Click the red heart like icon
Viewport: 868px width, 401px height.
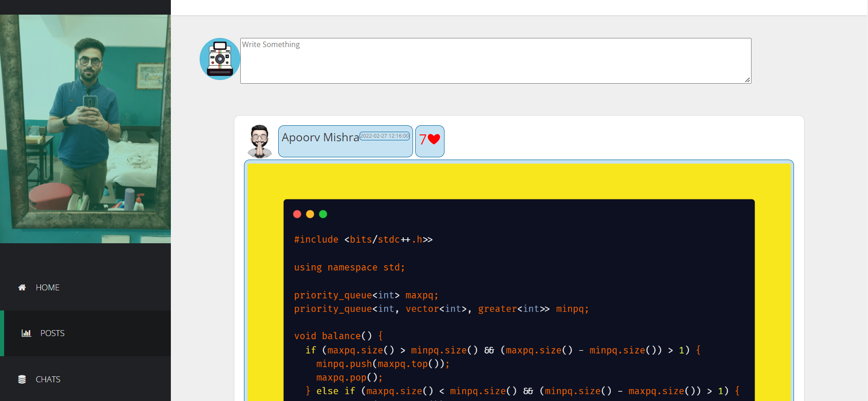point(434,139)
